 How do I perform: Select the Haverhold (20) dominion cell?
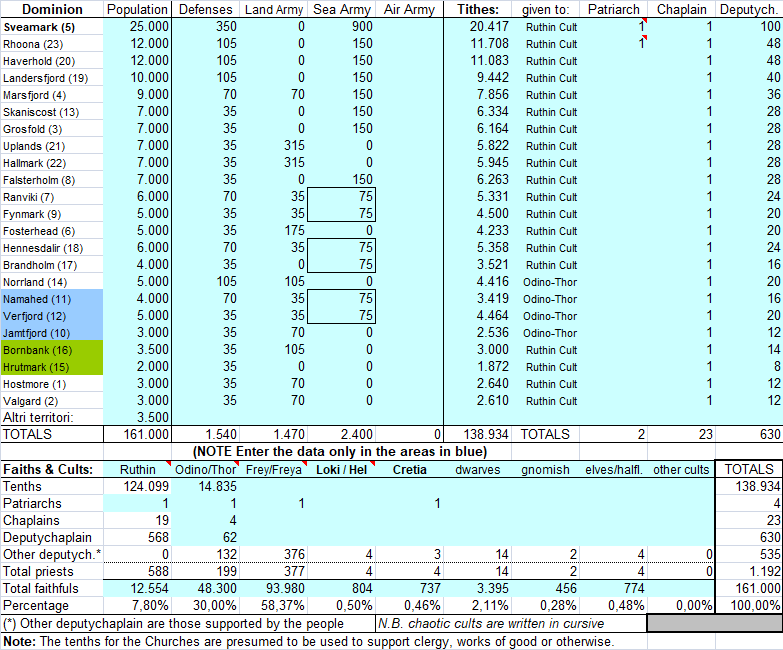coord(52,61)
